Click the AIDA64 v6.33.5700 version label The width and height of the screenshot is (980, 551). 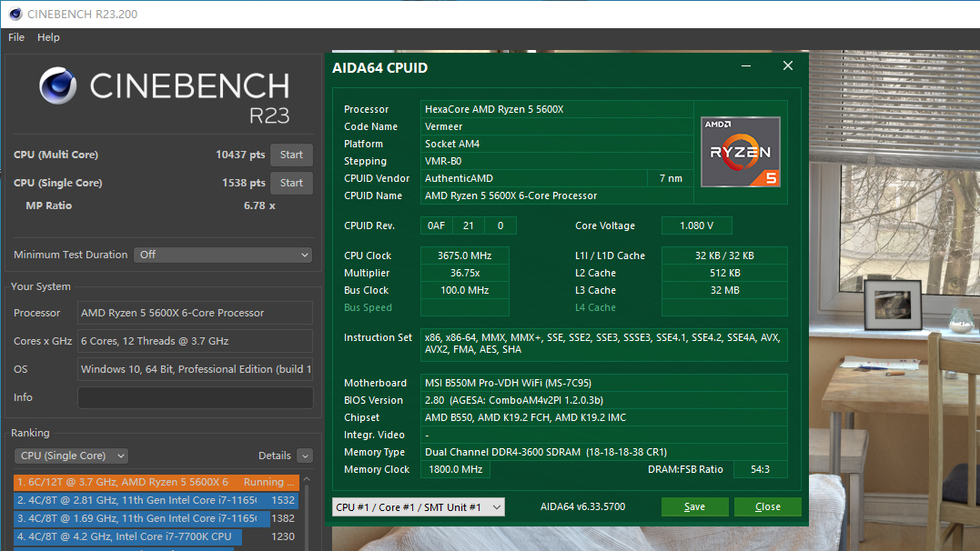coord(582,506)
